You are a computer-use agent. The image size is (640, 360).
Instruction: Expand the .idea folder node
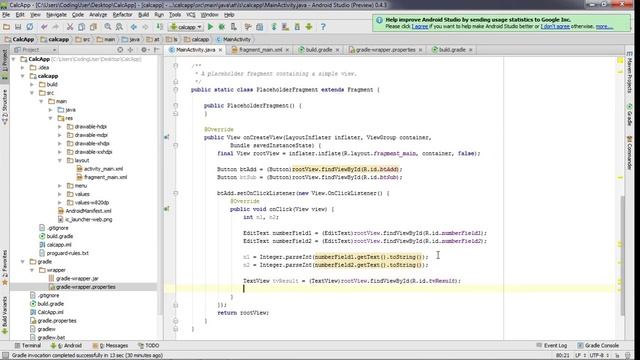pos(23,68)
